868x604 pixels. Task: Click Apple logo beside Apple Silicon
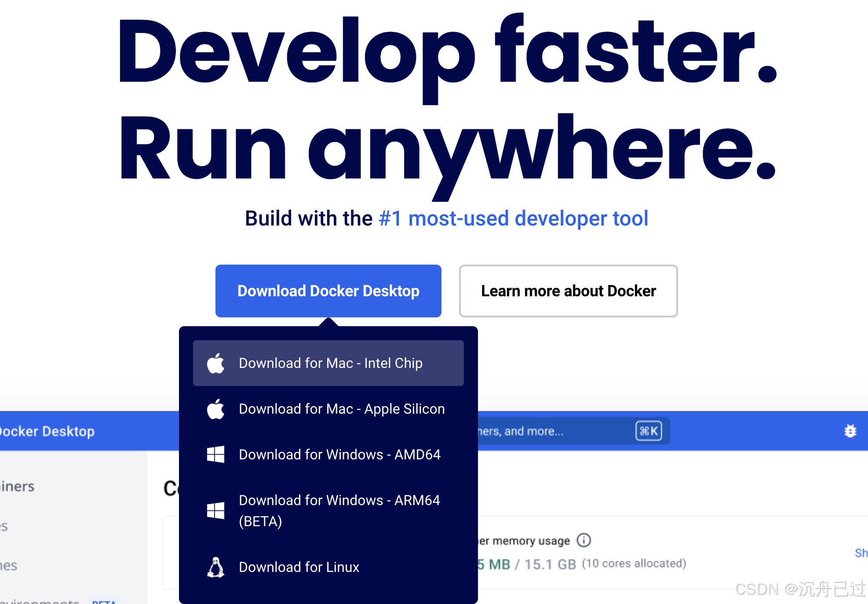click(216, 409)
